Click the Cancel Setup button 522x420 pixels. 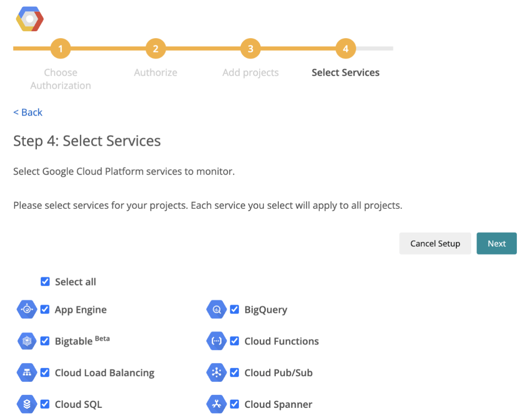(435, 243)
